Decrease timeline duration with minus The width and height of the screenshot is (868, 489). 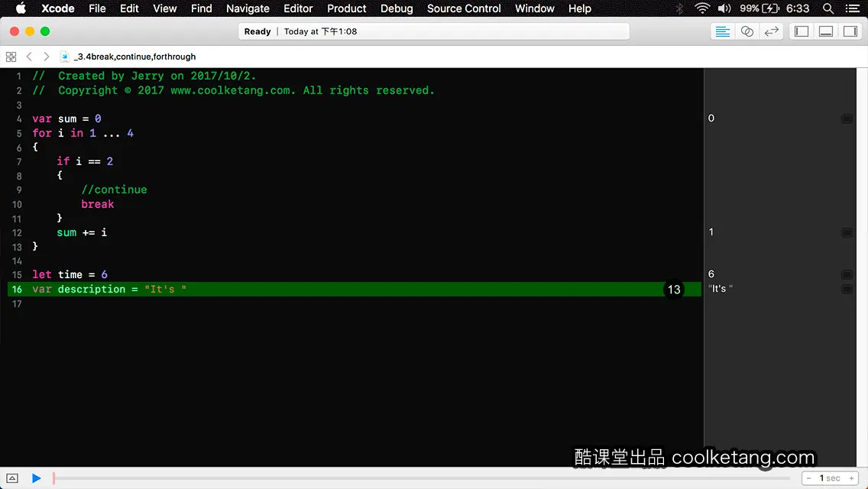[x=809, y=478]
